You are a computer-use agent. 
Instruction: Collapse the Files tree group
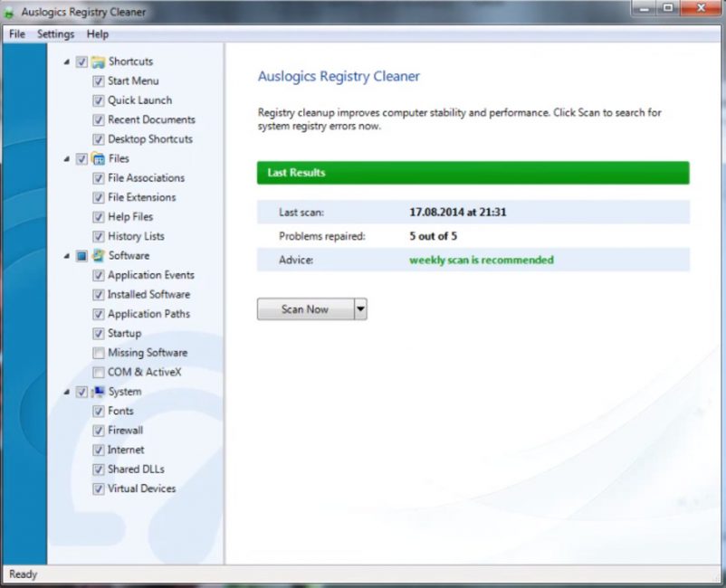[67, 159]
